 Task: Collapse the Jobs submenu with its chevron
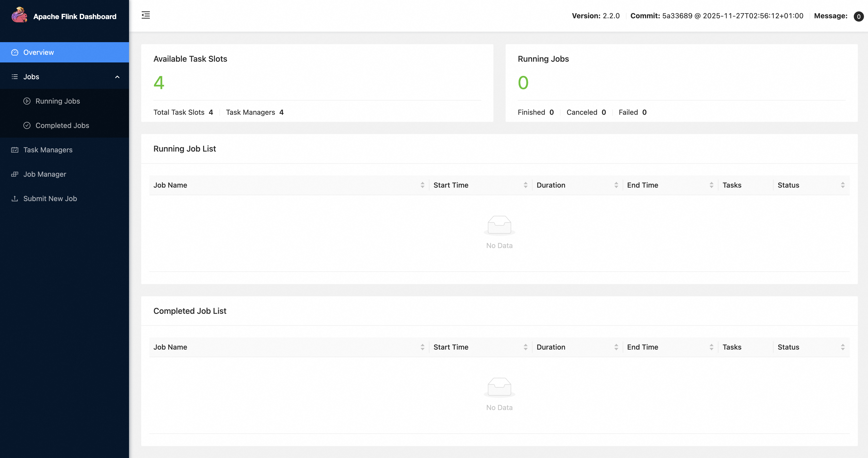pos(117,77)
